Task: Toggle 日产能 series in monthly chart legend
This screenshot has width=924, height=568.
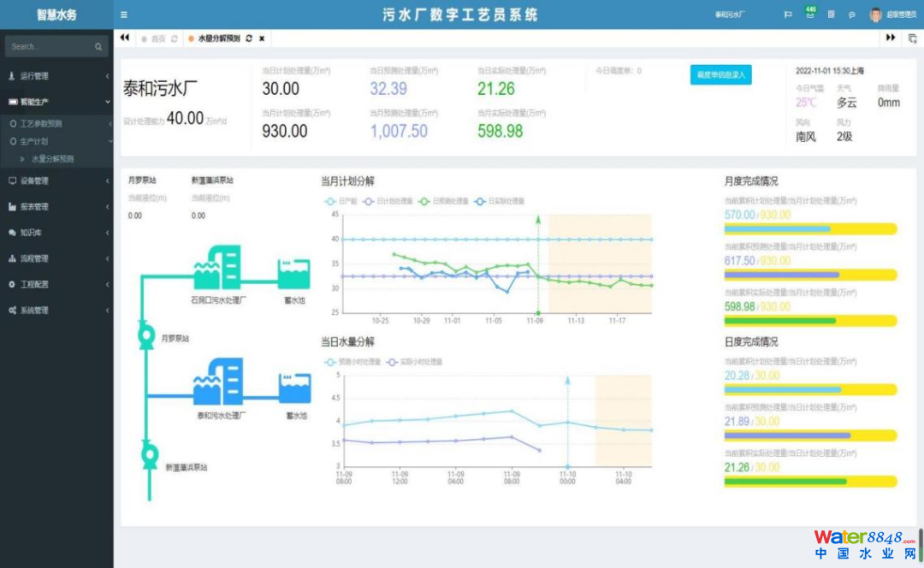Action: 340,201
